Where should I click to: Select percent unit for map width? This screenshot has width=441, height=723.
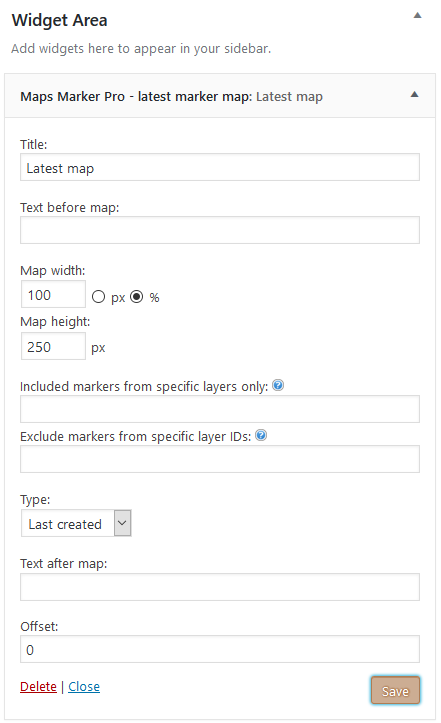137,296
